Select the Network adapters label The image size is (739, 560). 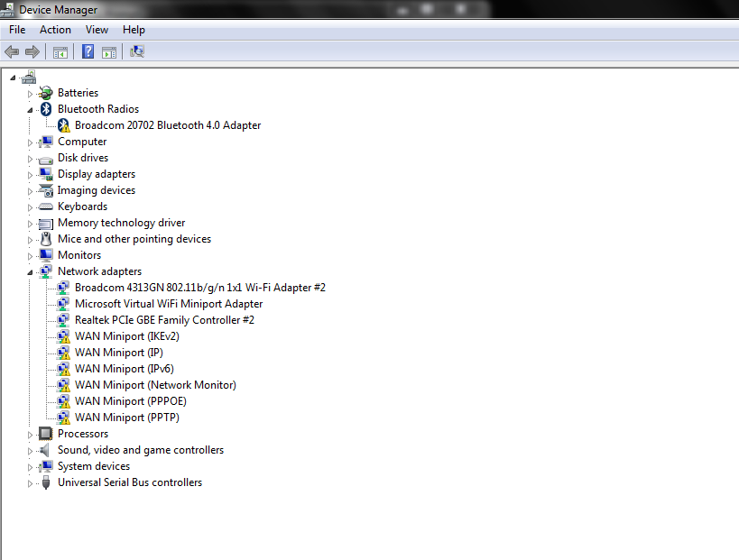[99, 271]
